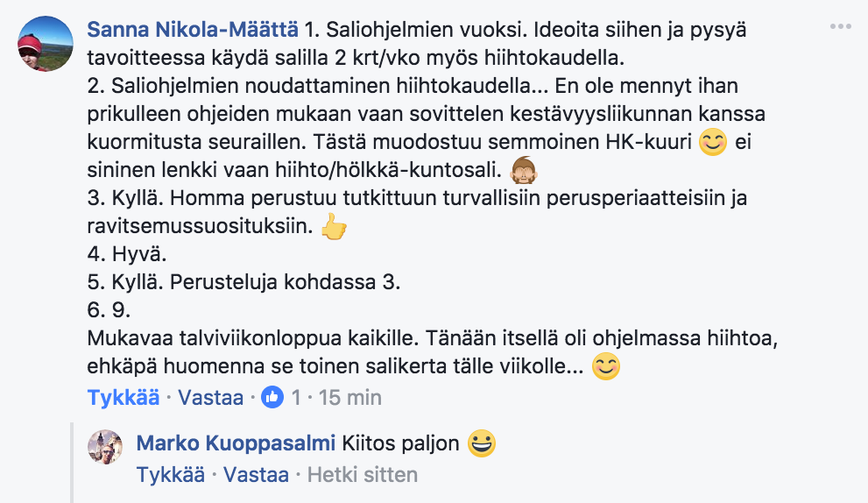Click the see-no-evil monkey emoji

click(523, 170)
